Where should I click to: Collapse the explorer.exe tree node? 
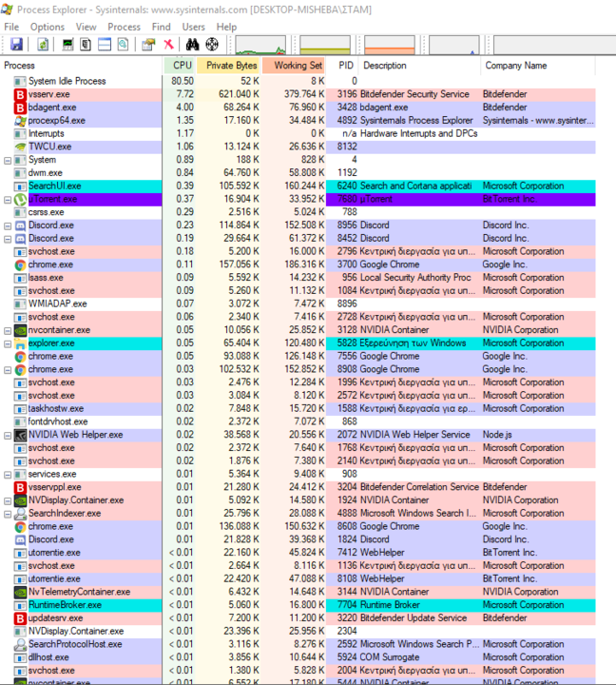click(8, 343)
